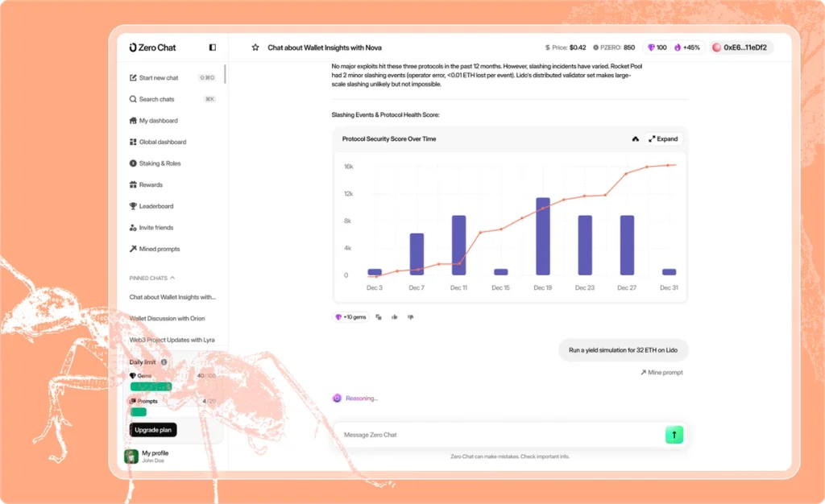Click the thumbs down feedback icon
This screenshot has height=504, width=825.
coord(410,317)
